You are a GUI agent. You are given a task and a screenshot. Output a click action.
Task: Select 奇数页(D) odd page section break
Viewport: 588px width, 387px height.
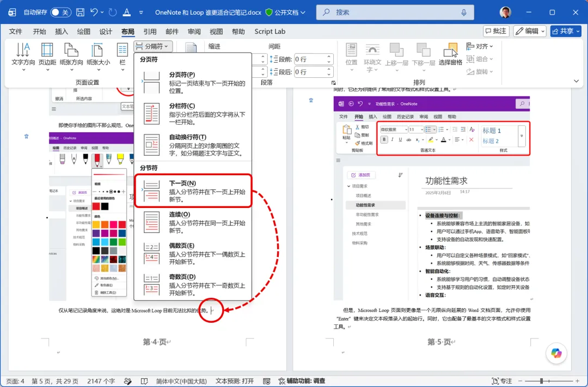[193, 284]
